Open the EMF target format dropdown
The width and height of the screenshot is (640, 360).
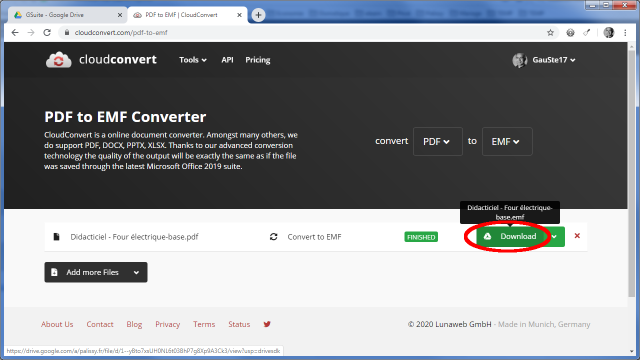507,141
